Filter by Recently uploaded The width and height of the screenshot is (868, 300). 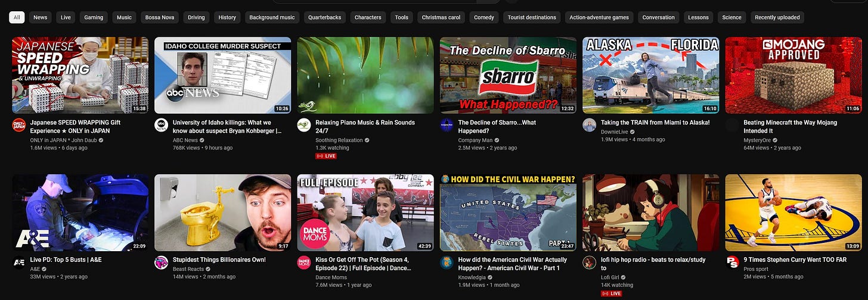coord(777,17)
